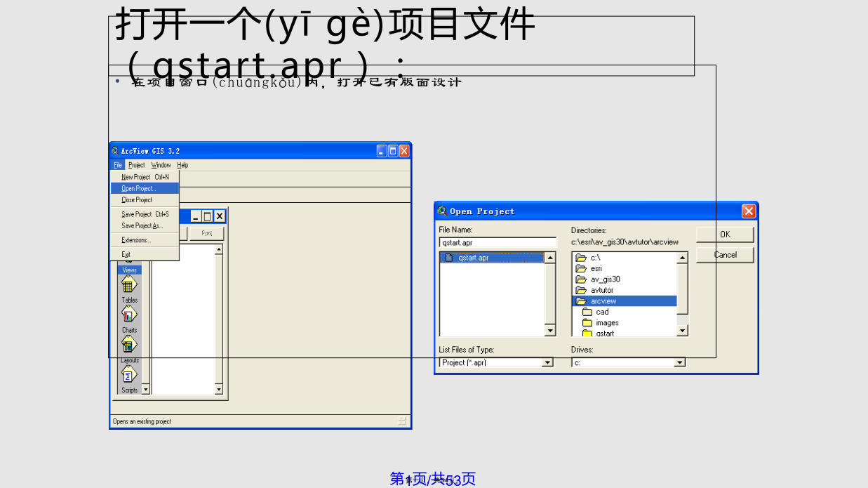Choose Open Project... from File menu
The width and height of the screenshot is (868, 488).
(x=145, y=188)
